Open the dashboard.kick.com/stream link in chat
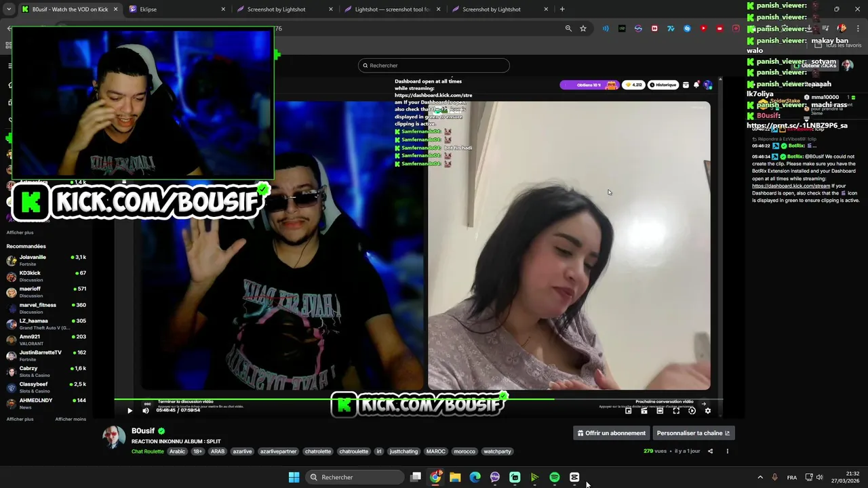 tap(791, 186)
